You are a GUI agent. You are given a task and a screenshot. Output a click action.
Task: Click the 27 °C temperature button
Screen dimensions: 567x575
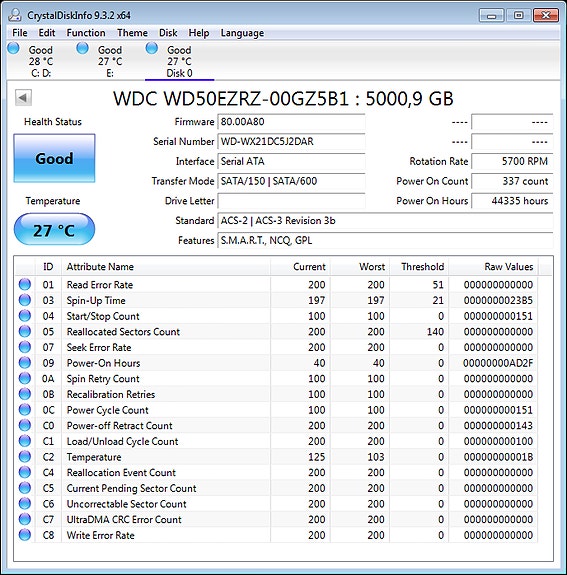tap(54, 229)
